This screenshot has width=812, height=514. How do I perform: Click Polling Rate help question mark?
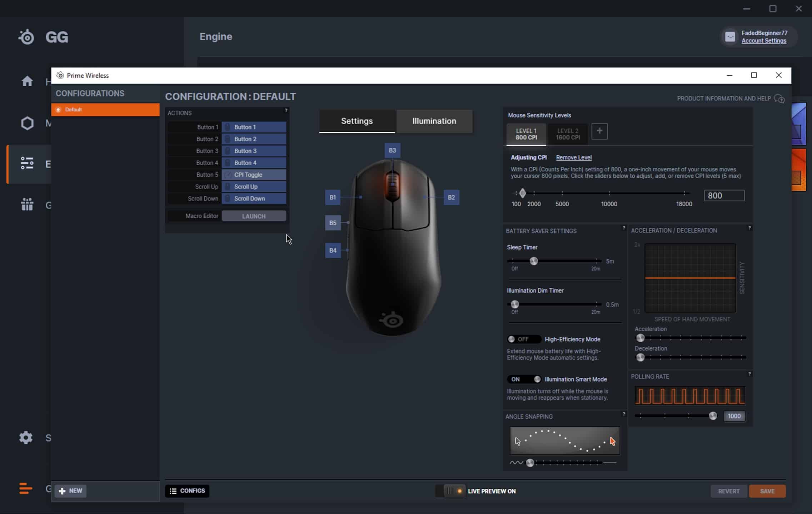(749, 374)
